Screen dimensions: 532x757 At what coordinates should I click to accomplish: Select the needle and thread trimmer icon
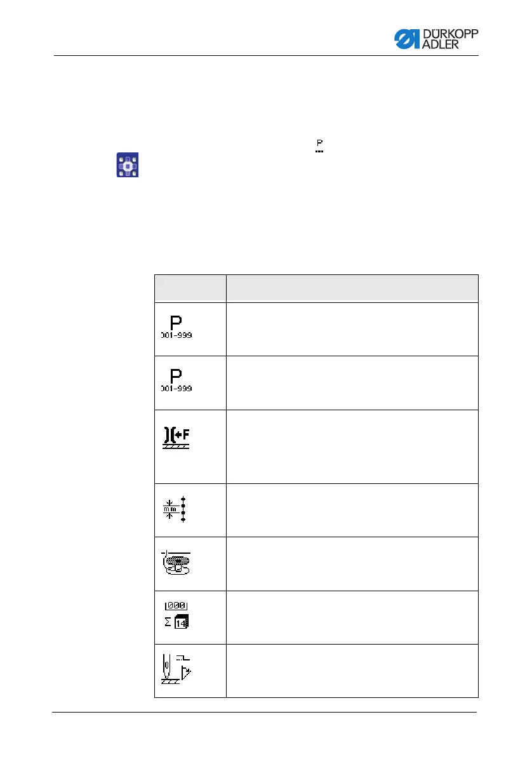[176, 669]
